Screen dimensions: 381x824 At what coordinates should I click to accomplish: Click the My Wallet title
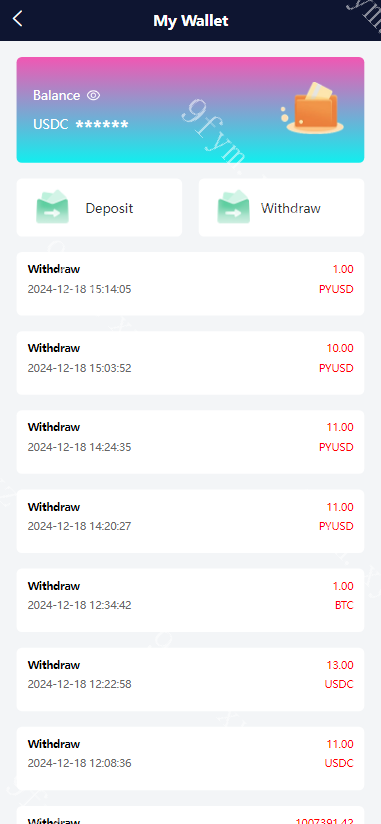[x=191, y=20]
